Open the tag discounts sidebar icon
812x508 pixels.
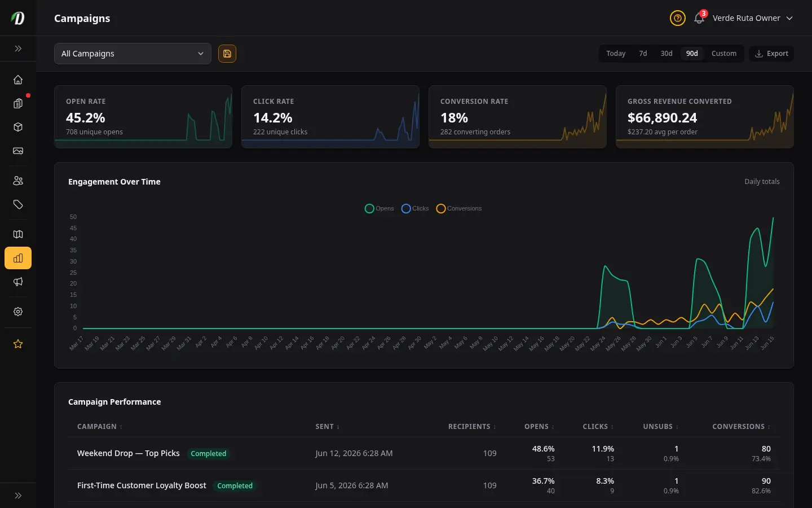coord(18,204)
